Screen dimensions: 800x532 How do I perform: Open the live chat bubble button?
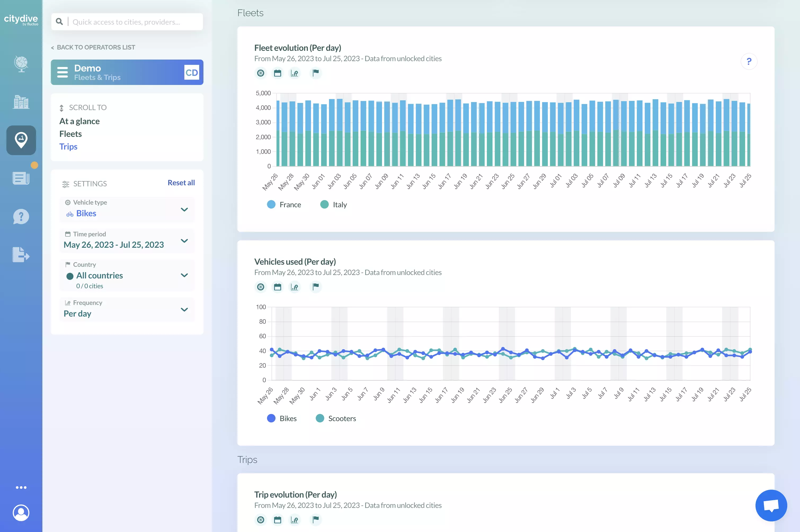tap(771, 505)
